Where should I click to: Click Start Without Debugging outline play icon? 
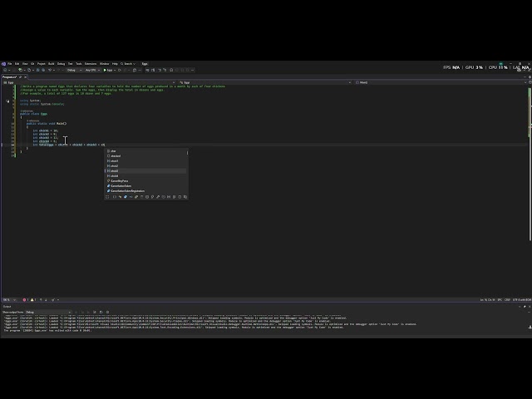(120, 70)
